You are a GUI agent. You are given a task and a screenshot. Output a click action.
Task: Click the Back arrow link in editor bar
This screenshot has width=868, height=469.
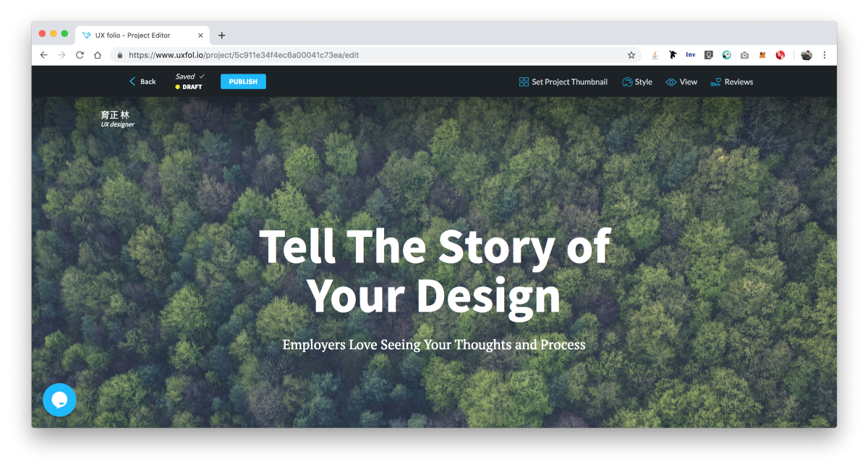142,82
